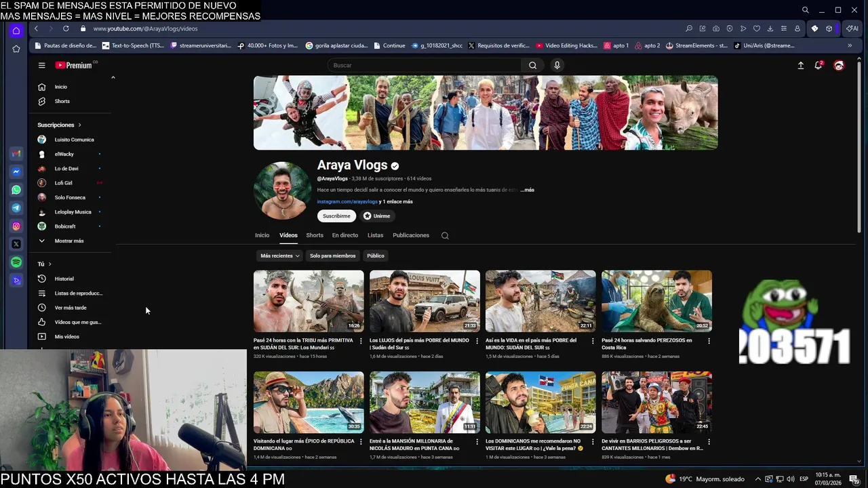868x488 pixels.
Task: Open Messenger from the Opera sidebar
Action: pyautogui.click(x=16, y=172)
